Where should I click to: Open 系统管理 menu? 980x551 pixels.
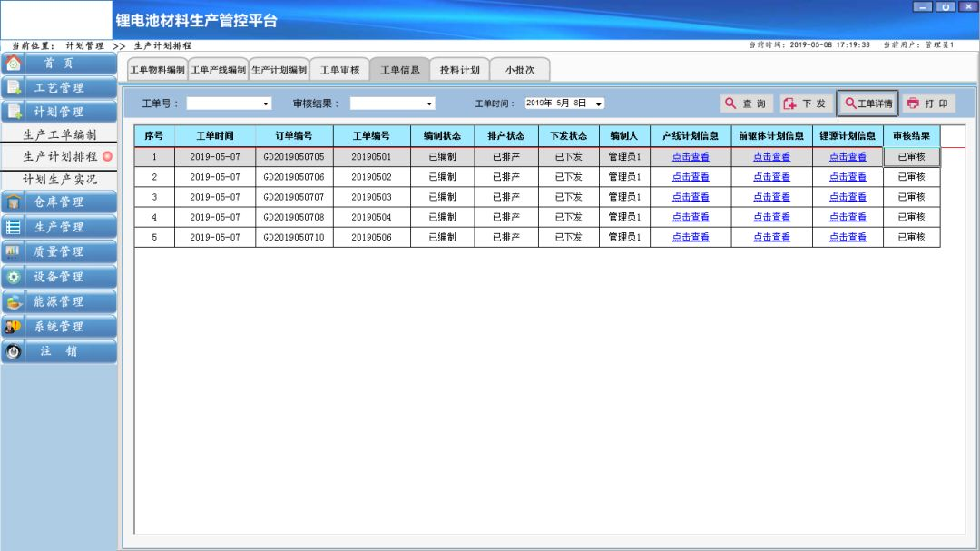pyautogui.click(x=59, y=327)
